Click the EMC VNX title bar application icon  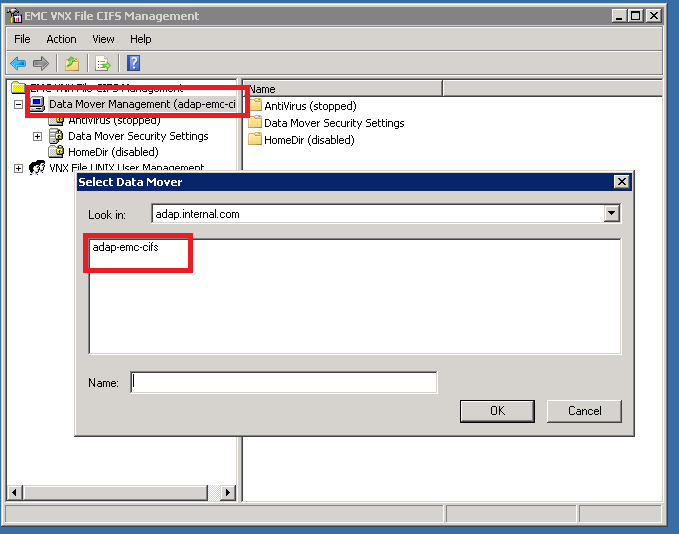tap(15, 16)
